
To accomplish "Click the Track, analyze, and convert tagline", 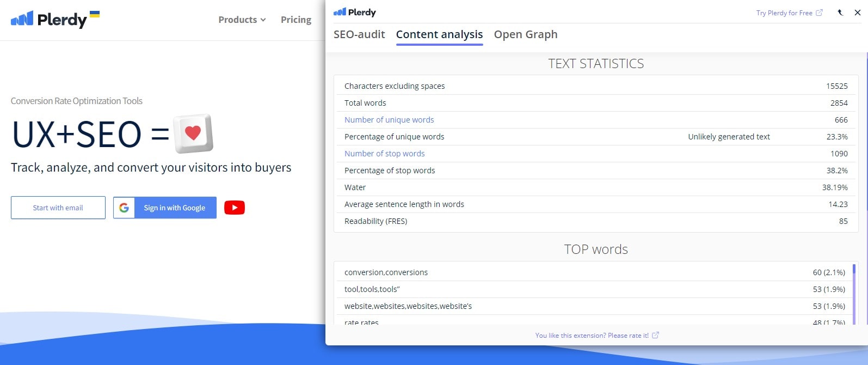I will [151, 168].
